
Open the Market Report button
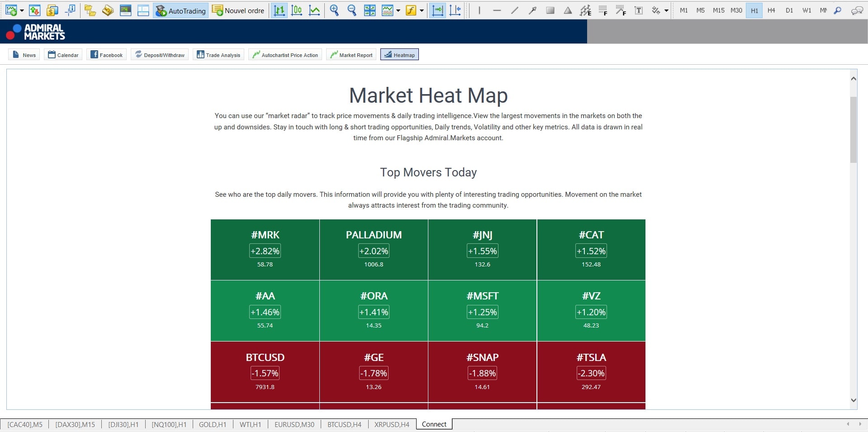click(x=351, y=55)
